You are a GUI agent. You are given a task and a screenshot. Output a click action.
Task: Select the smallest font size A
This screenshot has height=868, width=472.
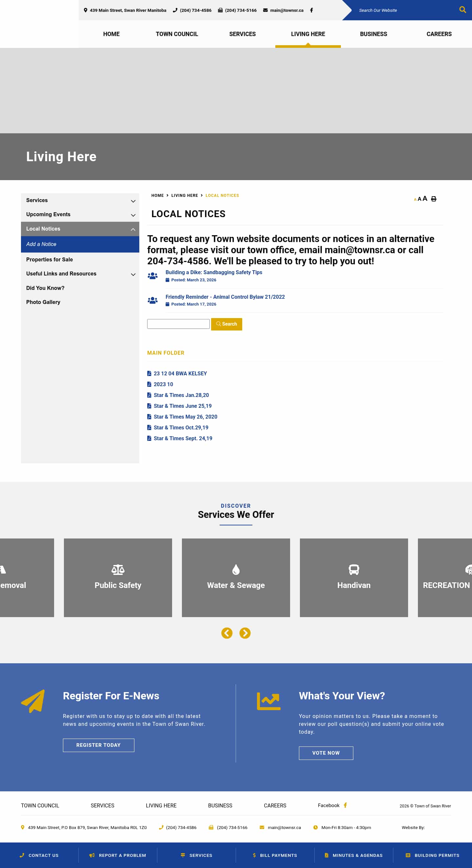pos(415,199)
